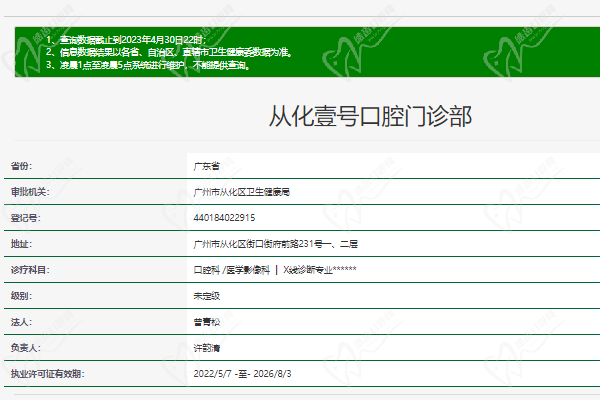Click the 口腔科 department text

(x=204, y=269)
